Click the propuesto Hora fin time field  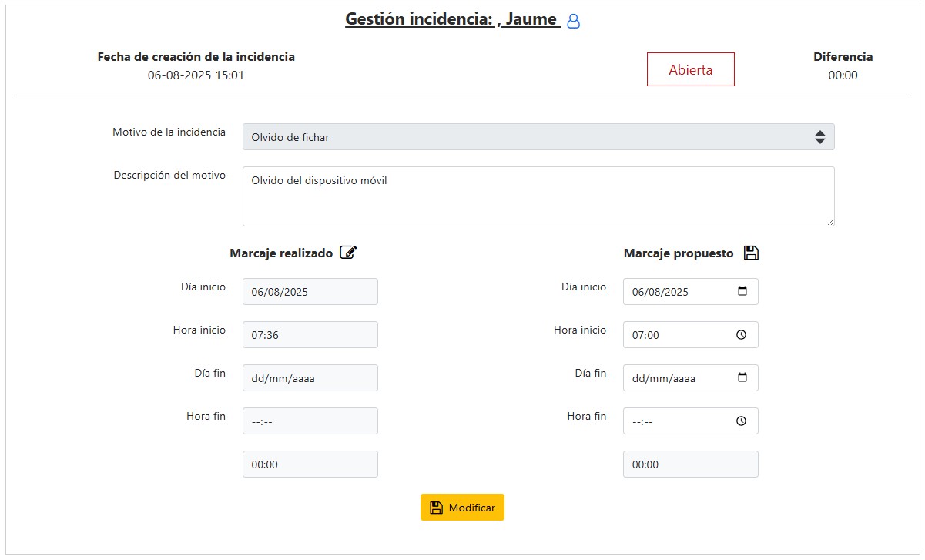pos(691,421)
